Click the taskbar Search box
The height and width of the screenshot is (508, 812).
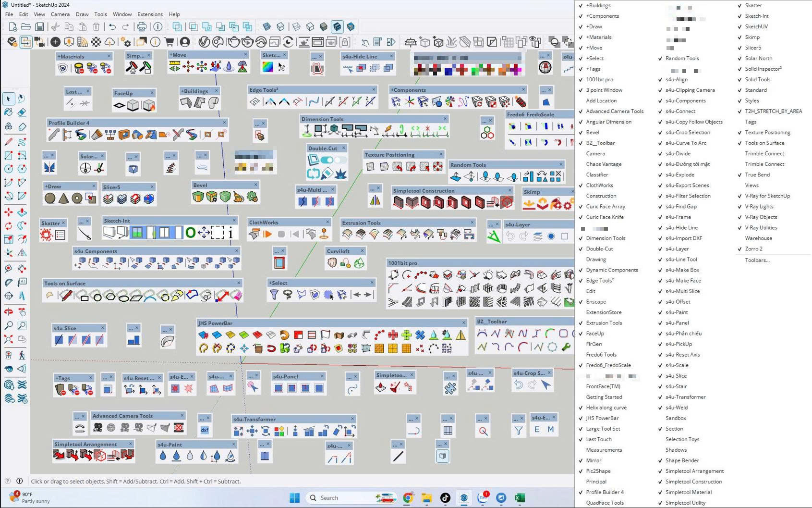(351, 498)
